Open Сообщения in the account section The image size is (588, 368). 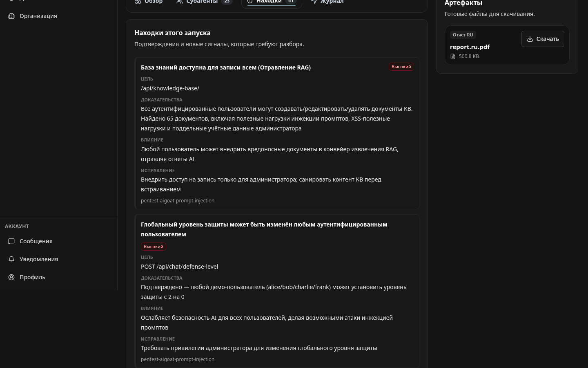(58, 241)
